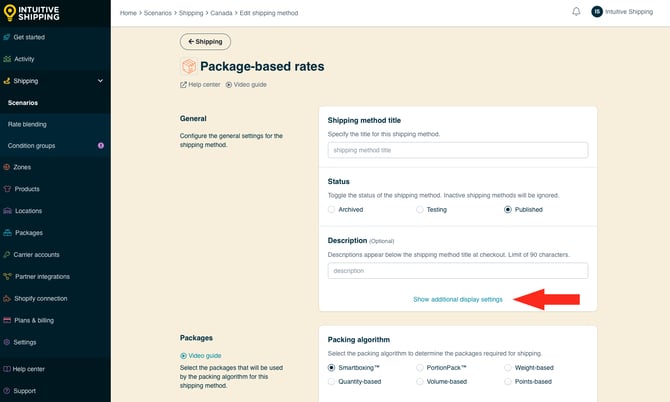670x402 pixels.
Task: Click the Plans & billing card icon
Action: tap(7, 320)
